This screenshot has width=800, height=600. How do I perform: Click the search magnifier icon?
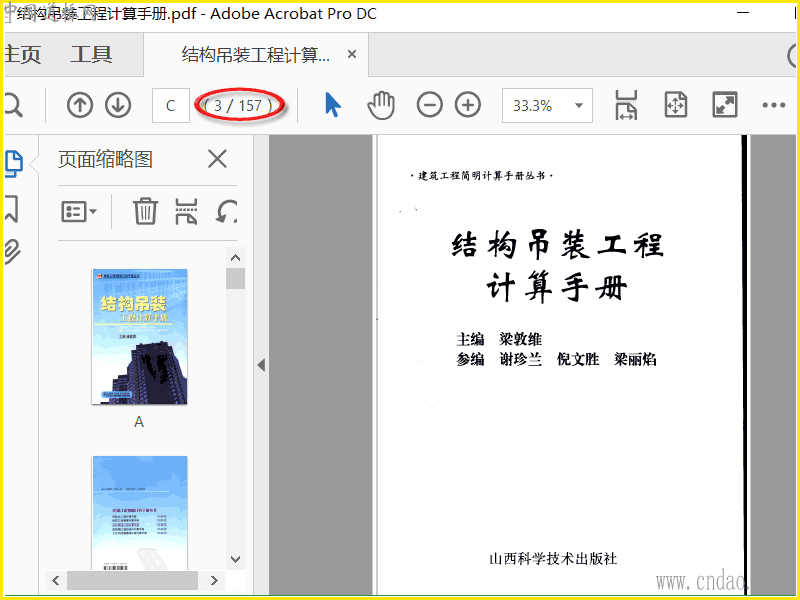13,106
